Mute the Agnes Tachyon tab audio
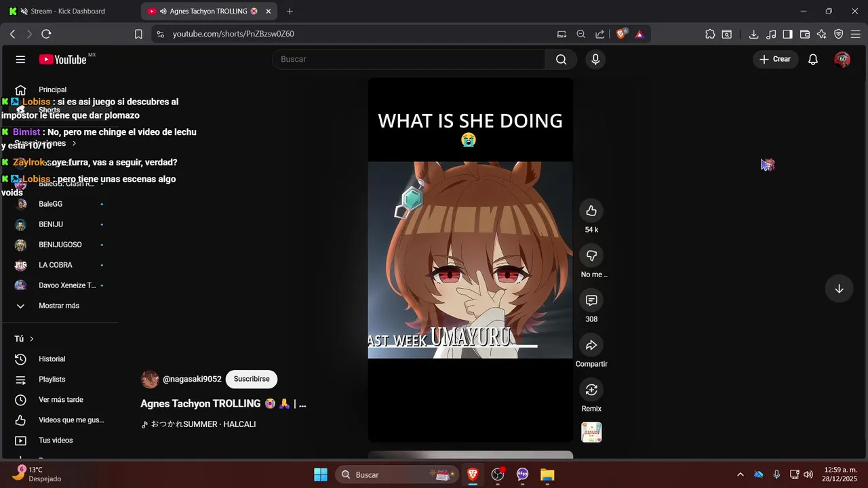 point(163,12)
